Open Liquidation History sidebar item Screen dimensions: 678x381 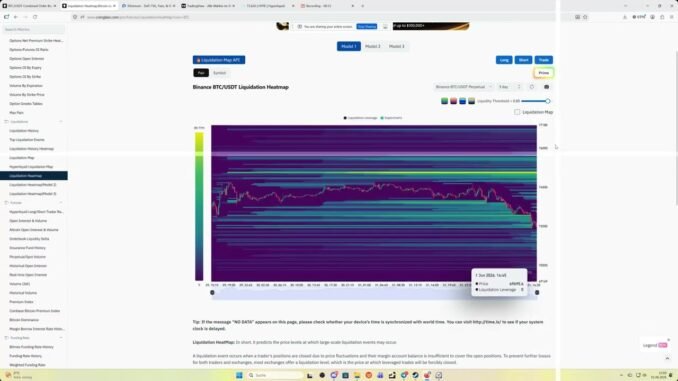[24, 131]
